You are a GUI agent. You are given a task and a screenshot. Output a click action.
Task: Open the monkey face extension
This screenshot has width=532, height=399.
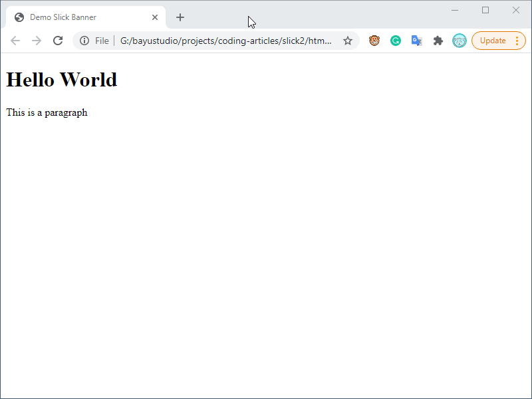374,41
